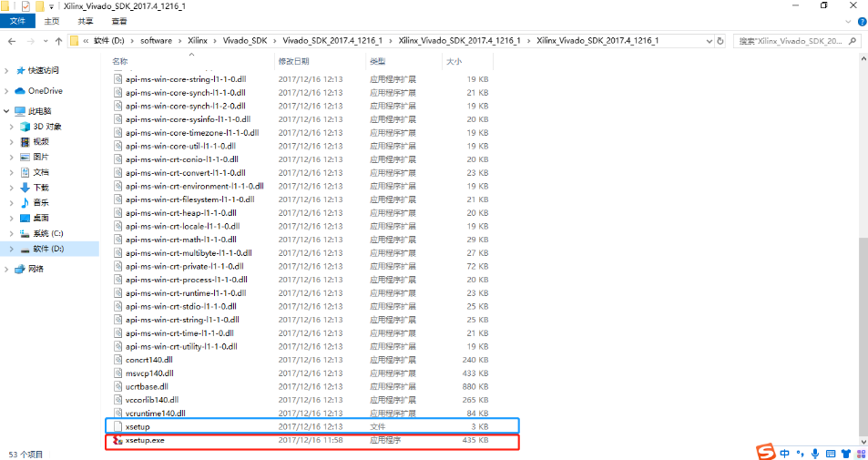
Task: Click the OneDrive cloud icon
Action: [20, 91]
